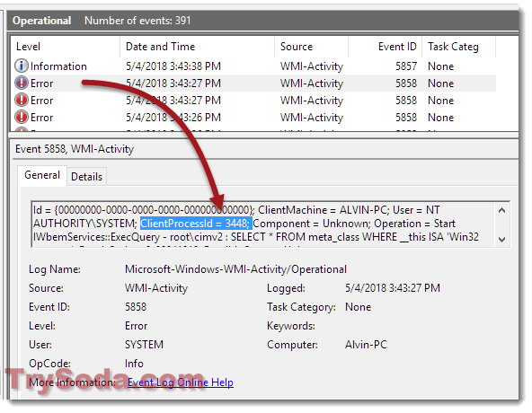Click the highlighted ClientProcessId = 3448 text
The image size is (532, 413).
[x=196, y=224]
